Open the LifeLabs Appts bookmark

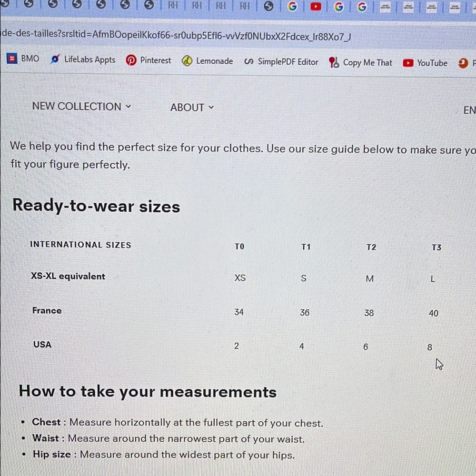pos(83,59)
